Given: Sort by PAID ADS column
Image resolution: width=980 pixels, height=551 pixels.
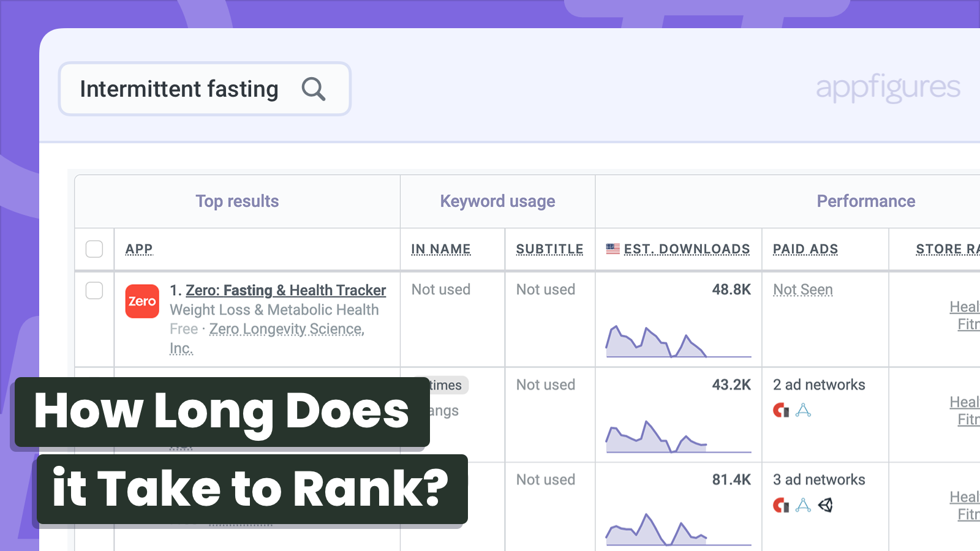Looking at the screenshot, I should (x=805, y=249).
